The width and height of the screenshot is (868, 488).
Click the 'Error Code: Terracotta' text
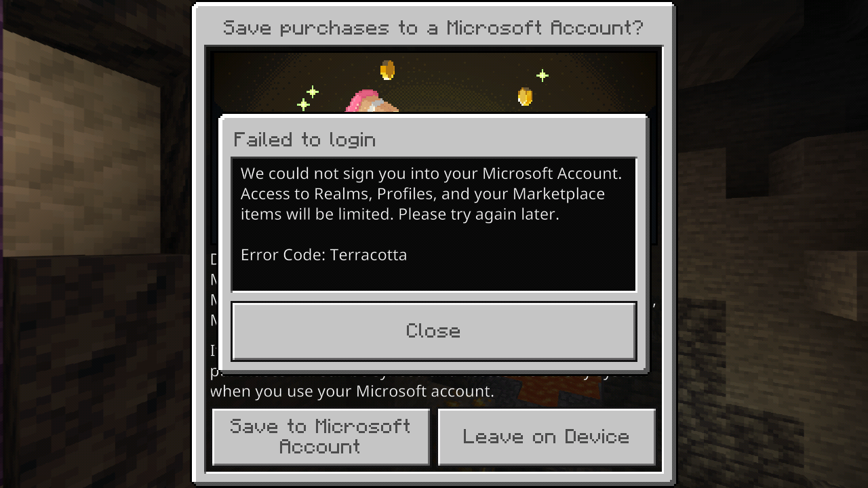click(x=323, y=255)
